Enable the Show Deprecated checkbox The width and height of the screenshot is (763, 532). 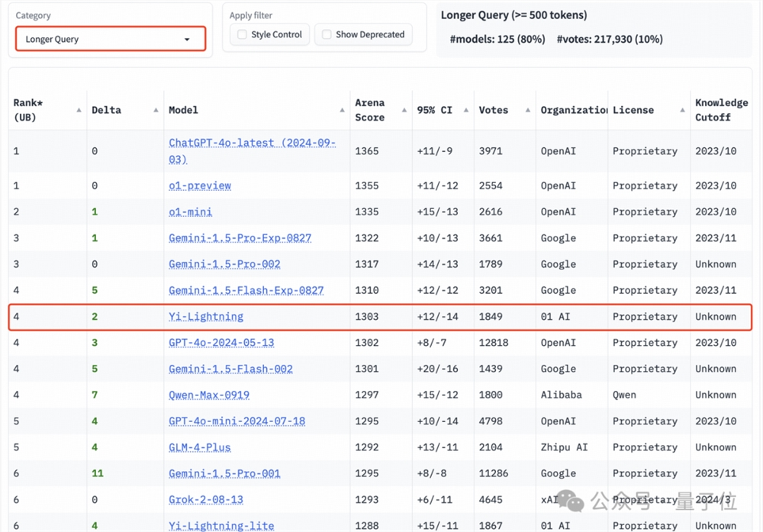pyautogui.click(x=327, y=34)
